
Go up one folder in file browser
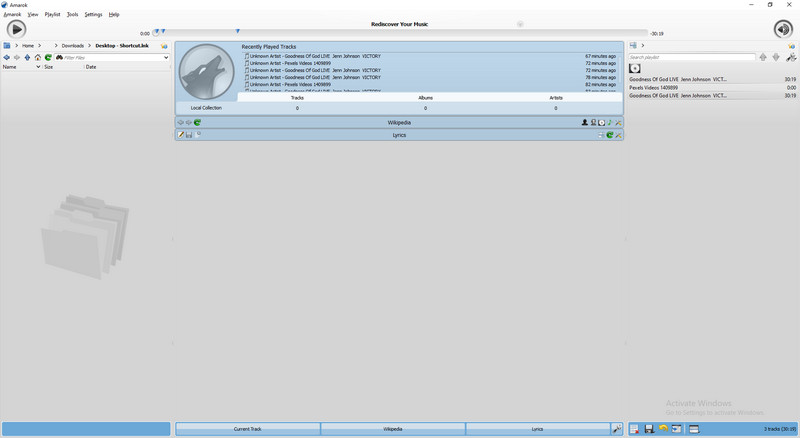click(x=27, y=58)
